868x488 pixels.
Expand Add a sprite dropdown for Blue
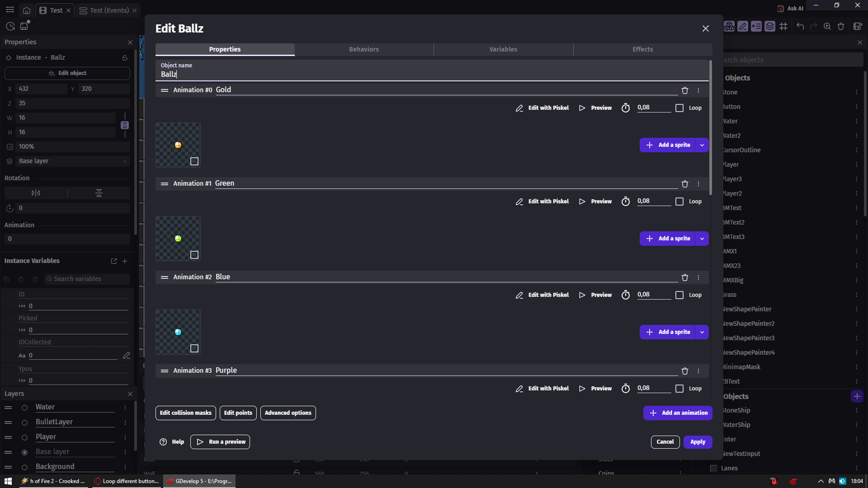point(702,332)
